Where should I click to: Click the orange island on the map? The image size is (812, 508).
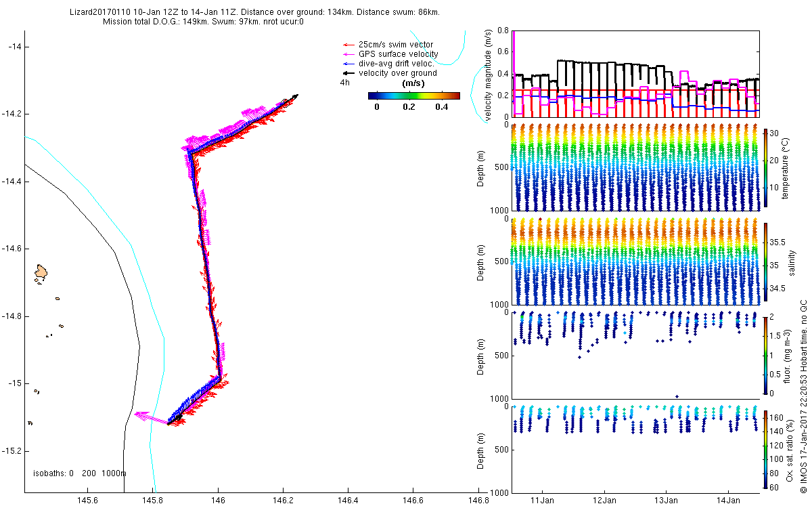[41, 273]
